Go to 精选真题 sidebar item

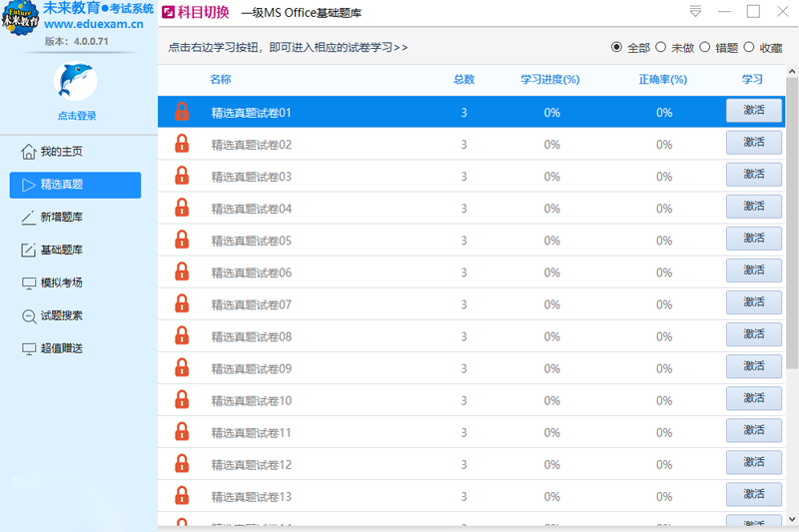point(75,185)
